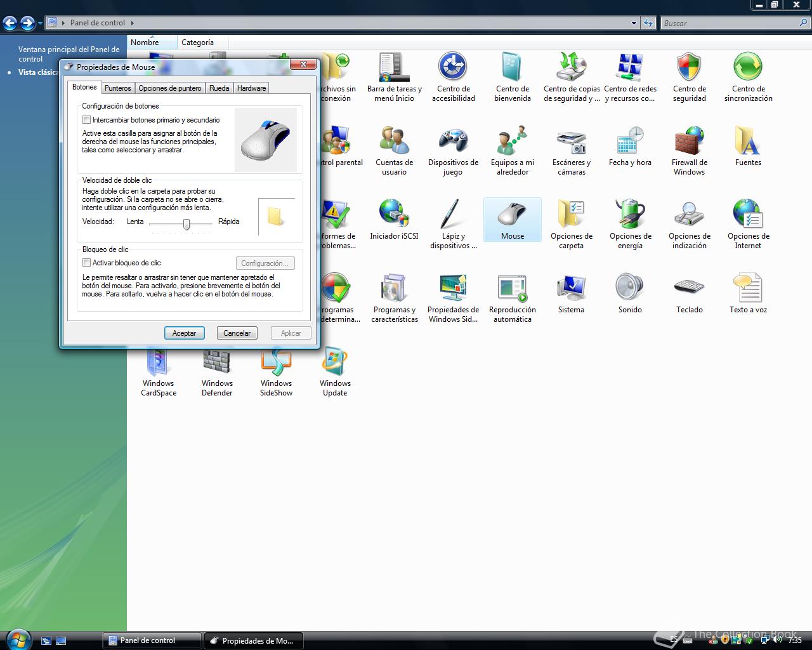
Task: Open the Windows Start menu
Action: (x=17, y=639)
